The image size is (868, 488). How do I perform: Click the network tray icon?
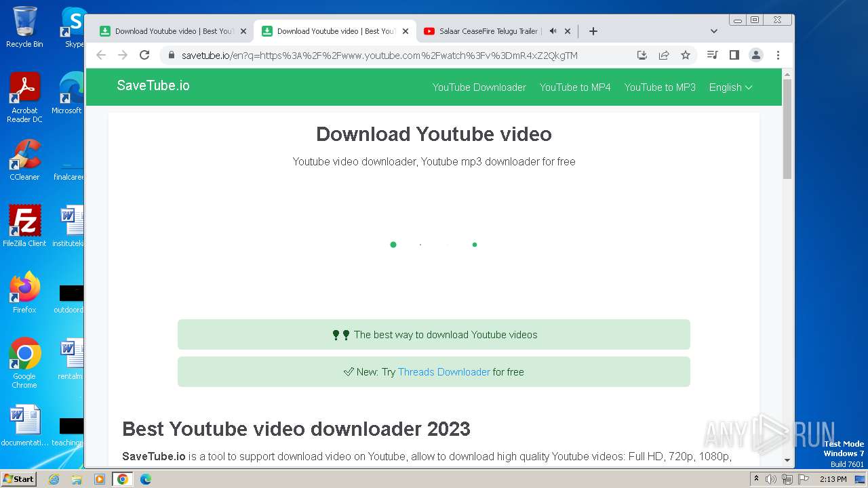point(787,479)
